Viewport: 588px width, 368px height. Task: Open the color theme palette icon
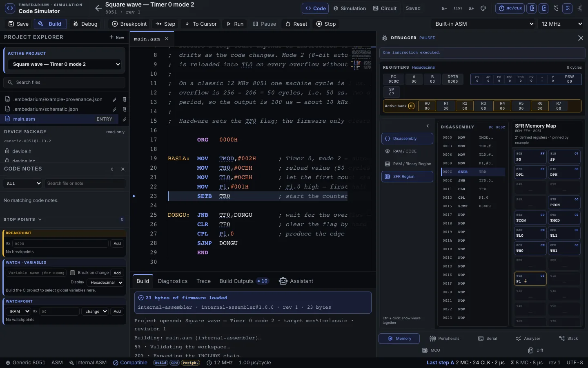coord(483,8)
